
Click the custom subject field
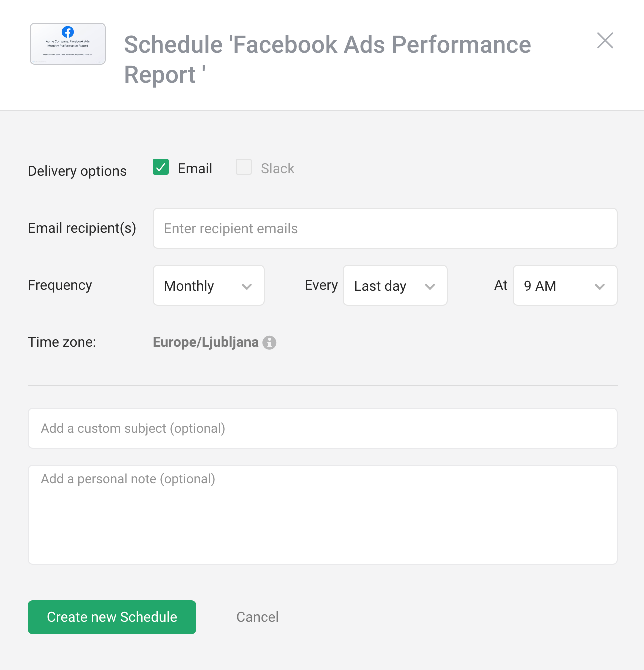tap(323, 428)
